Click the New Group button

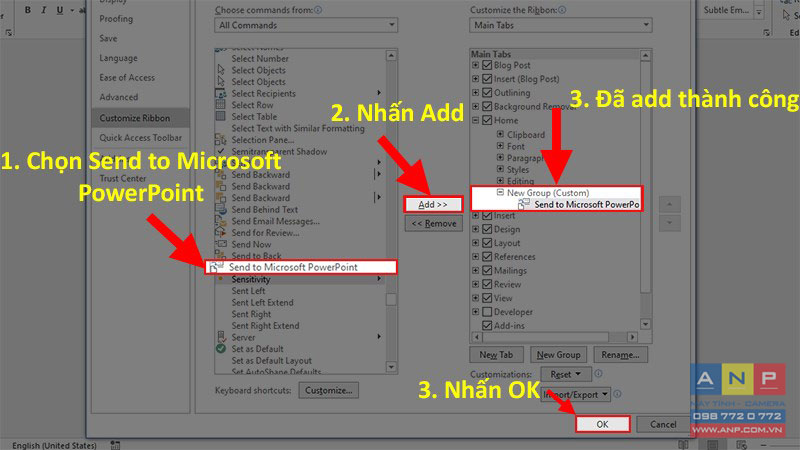559,355
